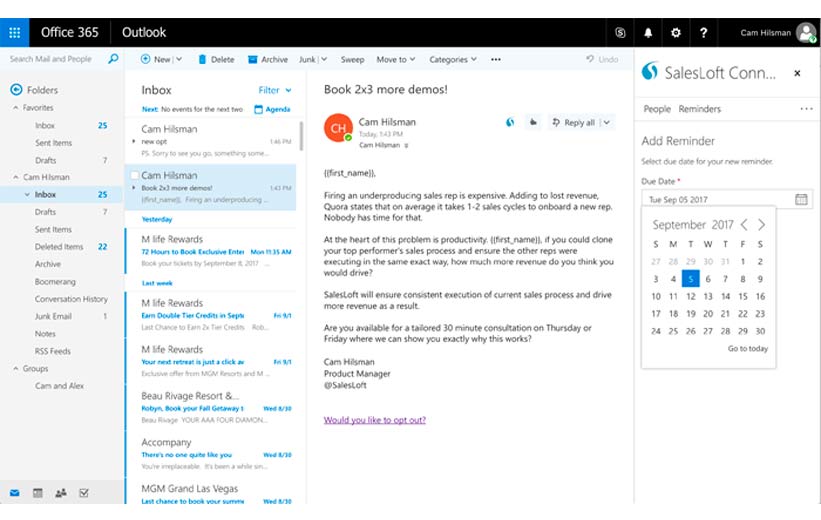Open more commands ellipsis in toolbar
The width and height of the screenshot is (821, 520).
[x=495, y=60]
